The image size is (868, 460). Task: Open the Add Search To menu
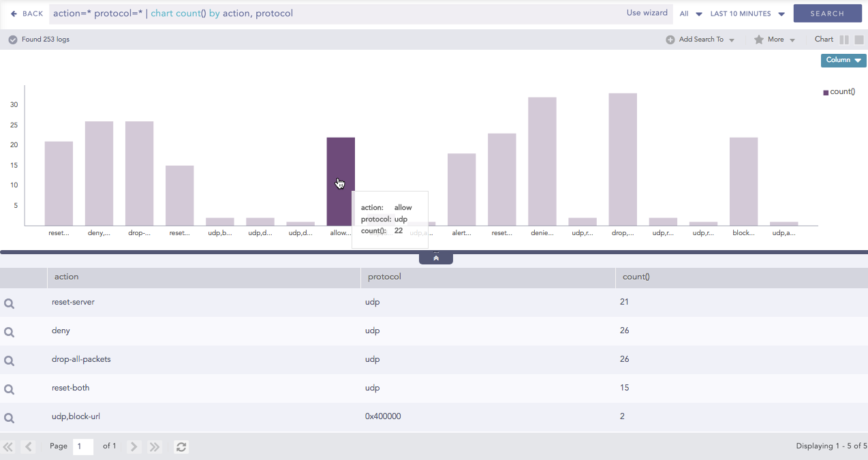click(700, 40)
